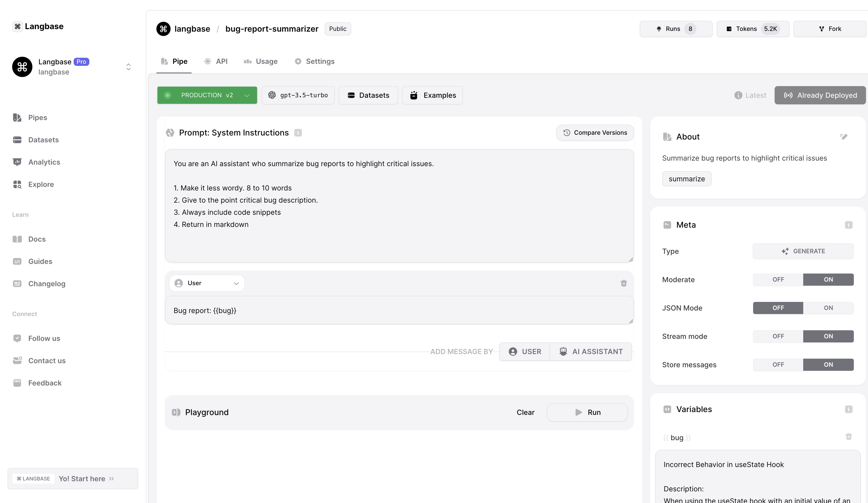Click the info icon beside System Instructions
868x503 pixels.
[x=298, y=133]
